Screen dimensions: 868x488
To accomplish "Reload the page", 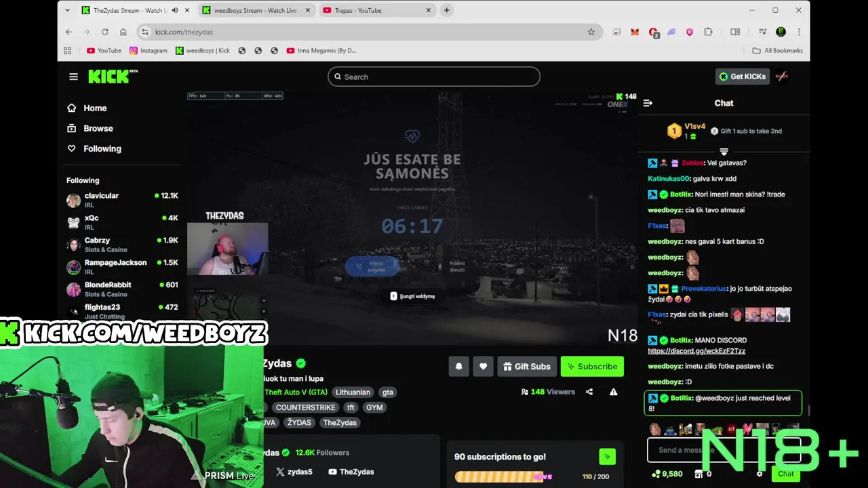I will (x=105, y=32).
